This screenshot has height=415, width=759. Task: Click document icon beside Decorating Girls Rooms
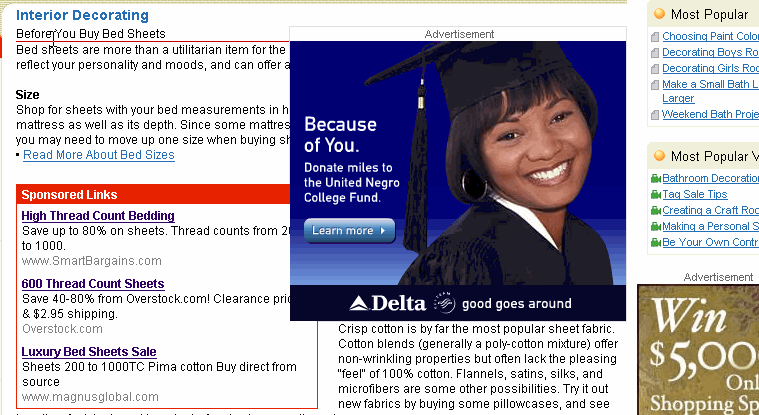(655, 69)
